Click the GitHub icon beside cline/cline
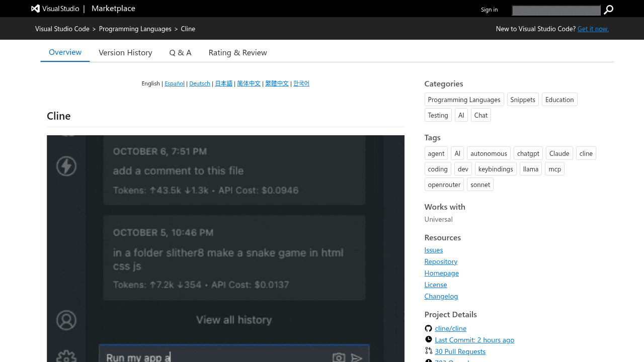Screen dimensions: 644x362 click(x=428, y=328)
